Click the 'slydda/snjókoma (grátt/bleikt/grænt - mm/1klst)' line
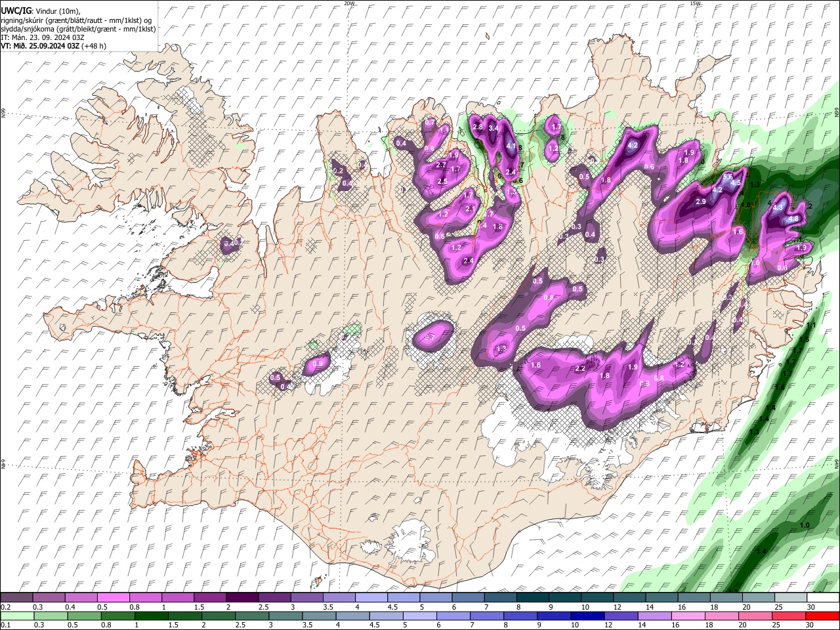The width and height of the screenshot is (840, 630). [x=78, y=29]
